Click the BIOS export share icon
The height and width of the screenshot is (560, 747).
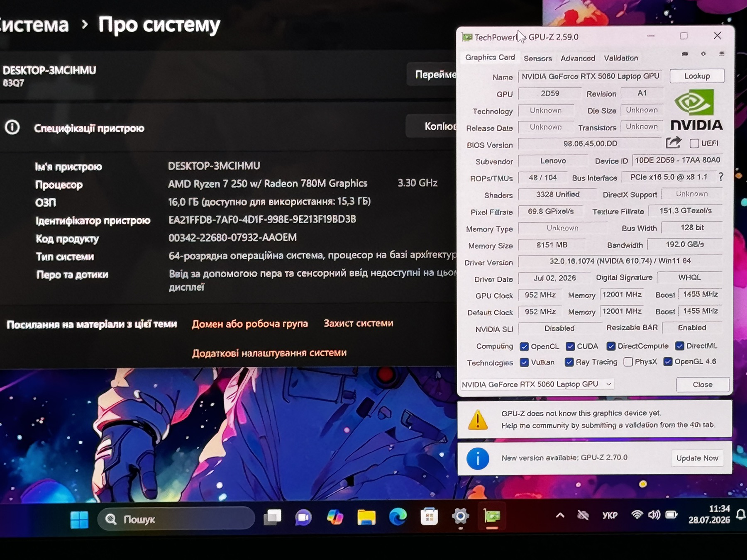point(674,143)
